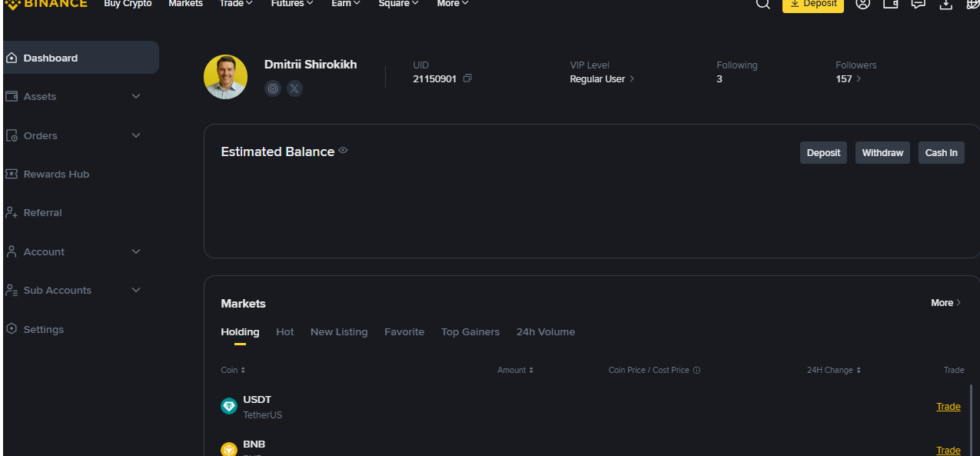Screen dimensions: 980x456
Task: Open the chat notifications icon
Action: (917, 5)
